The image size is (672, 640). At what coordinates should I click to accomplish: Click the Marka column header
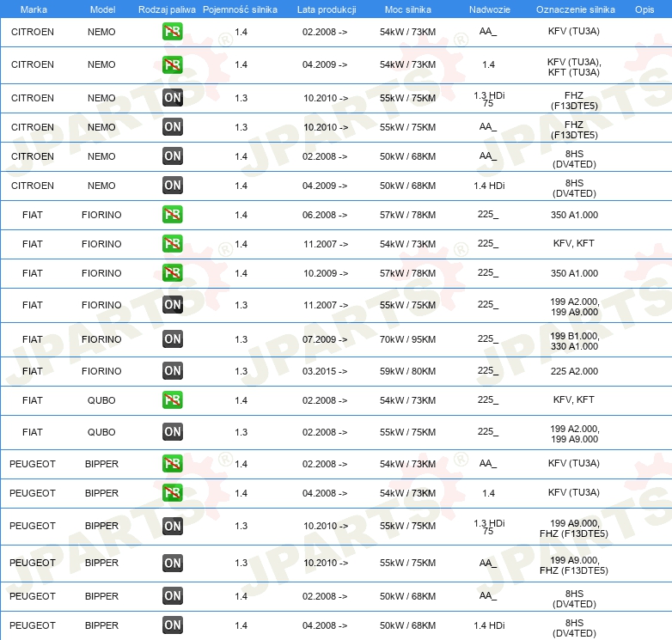[x=34, y=9]
